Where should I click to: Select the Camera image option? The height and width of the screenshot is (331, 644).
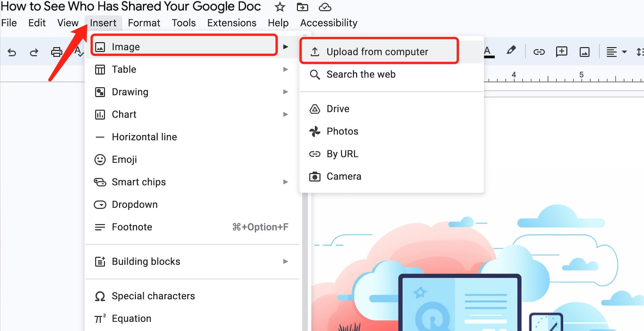pos(392,176)
